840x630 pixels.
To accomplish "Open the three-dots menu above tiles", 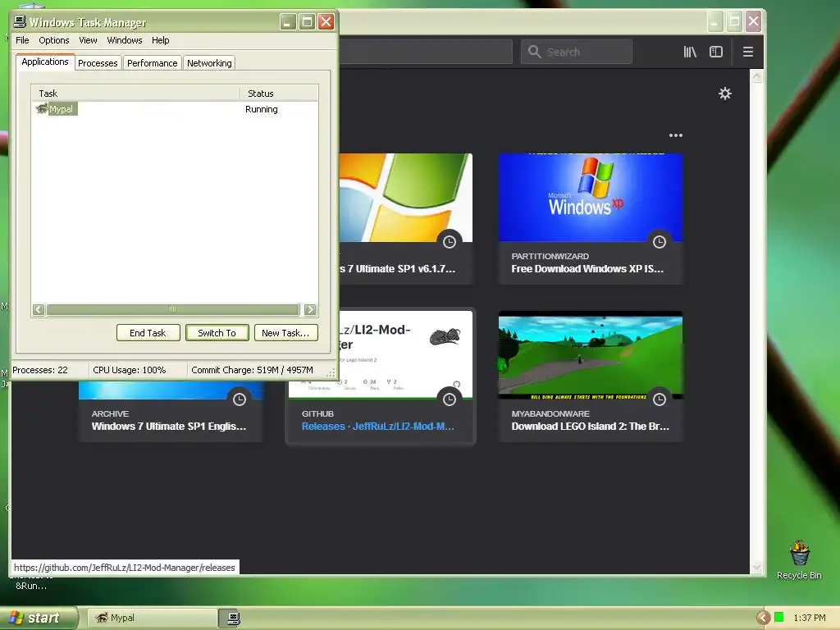I will [x=676, y=135].
